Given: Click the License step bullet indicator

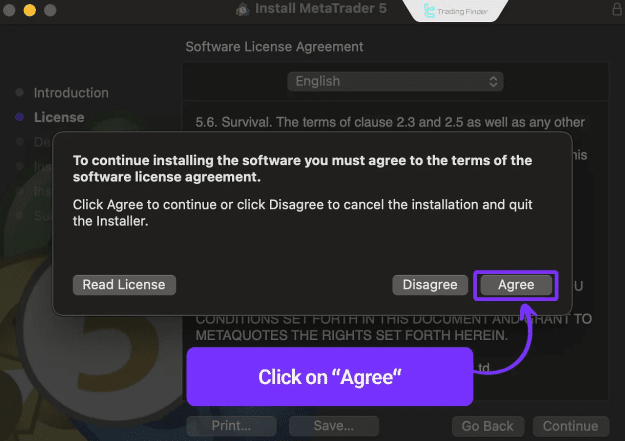Looking at the screenshot, I should pyautogui.click(x=19, y=117).
